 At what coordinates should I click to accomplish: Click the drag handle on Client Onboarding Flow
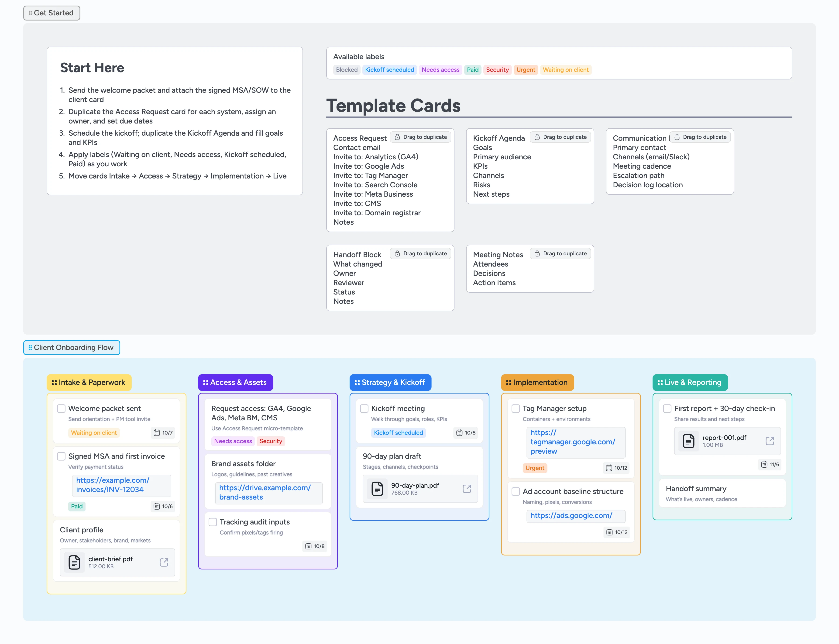coord(30,347)
